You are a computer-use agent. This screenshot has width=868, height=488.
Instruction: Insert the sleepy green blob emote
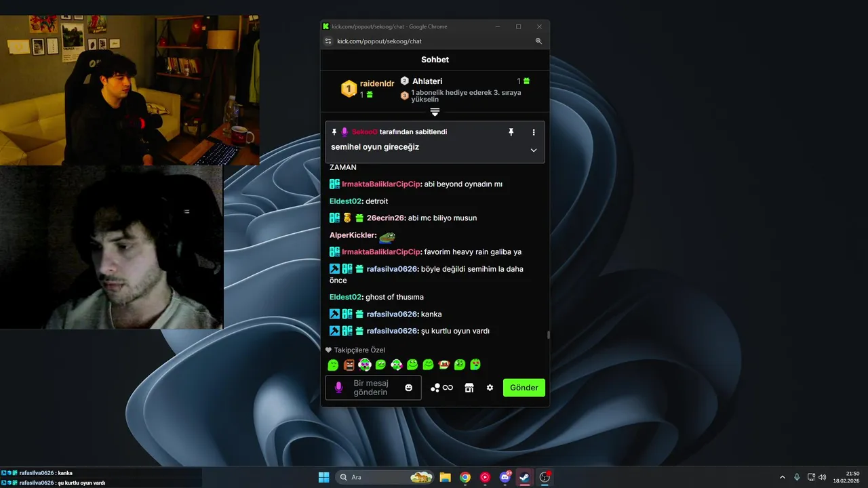click(x=333, y=365)
